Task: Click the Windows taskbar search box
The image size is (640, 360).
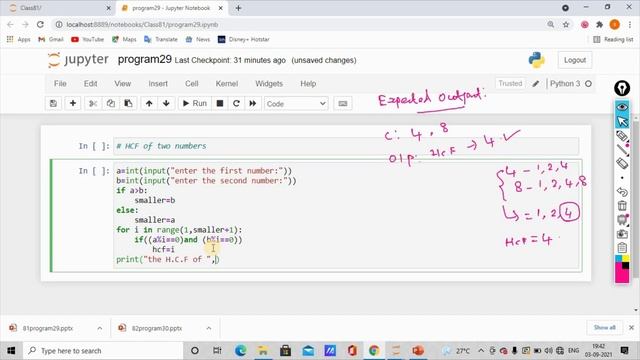Action: click(x=103, y=351)
